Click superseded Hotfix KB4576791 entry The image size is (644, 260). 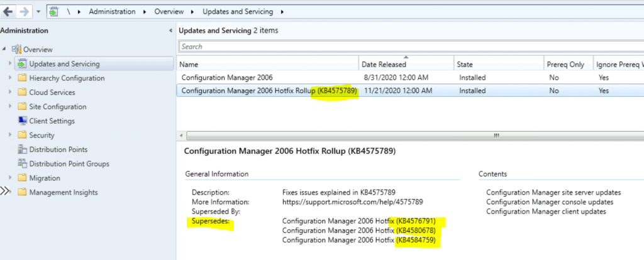[358, 222]
